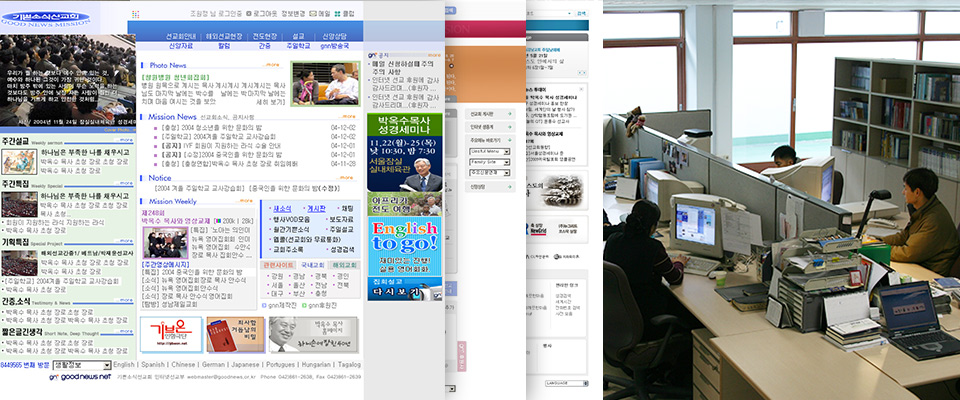
Task: Open the 해외선교현장 menu item
Action: [224, 36]
